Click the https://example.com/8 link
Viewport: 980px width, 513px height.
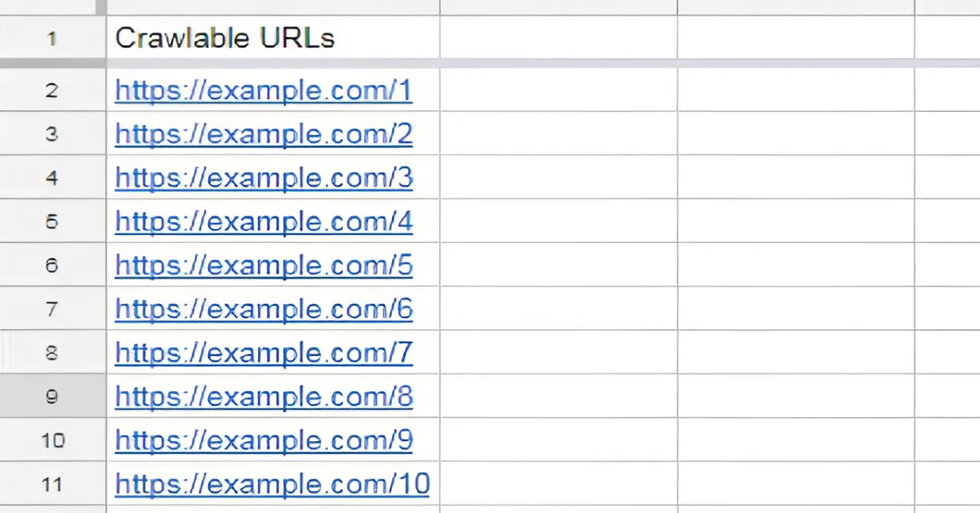(x=264, y=397)
